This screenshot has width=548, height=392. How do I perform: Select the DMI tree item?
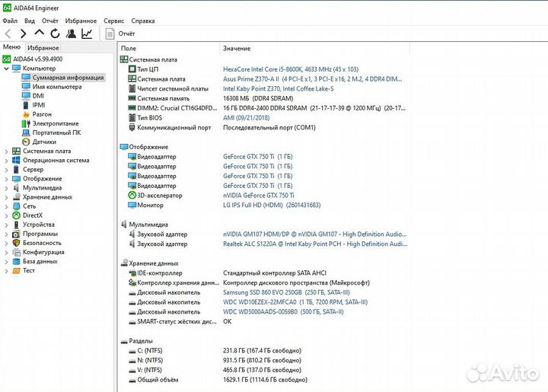[38, 96]
